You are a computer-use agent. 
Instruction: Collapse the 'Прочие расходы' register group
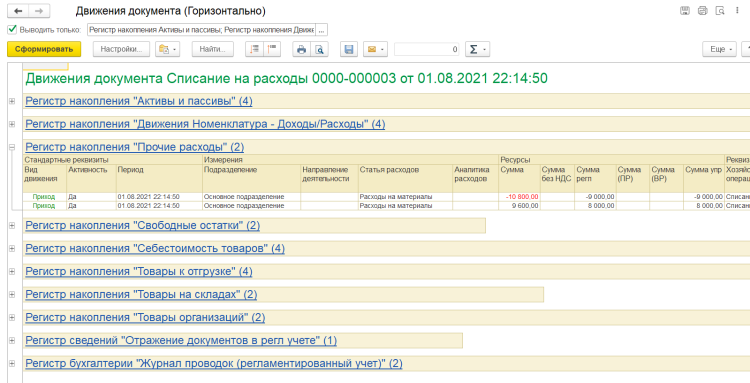click(x=12, y=147)
